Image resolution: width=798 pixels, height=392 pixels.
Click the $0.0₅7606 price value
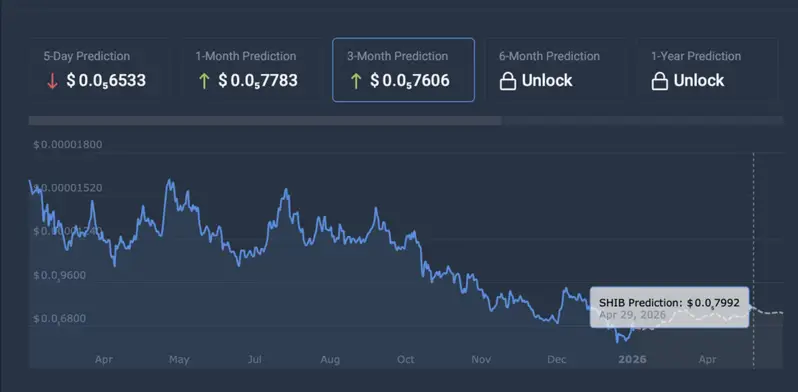click(x=410, y=80)
